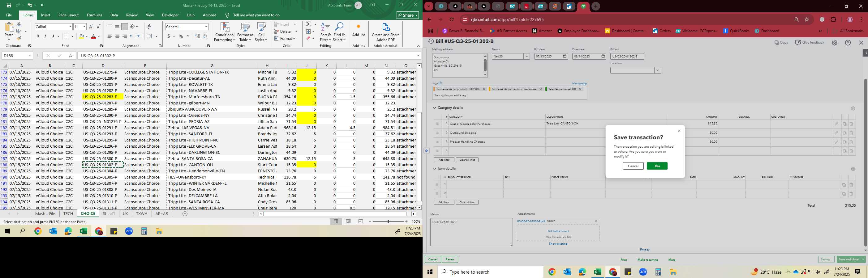Remove the Sales (as per states): OH tag

[x=580, y=89]
